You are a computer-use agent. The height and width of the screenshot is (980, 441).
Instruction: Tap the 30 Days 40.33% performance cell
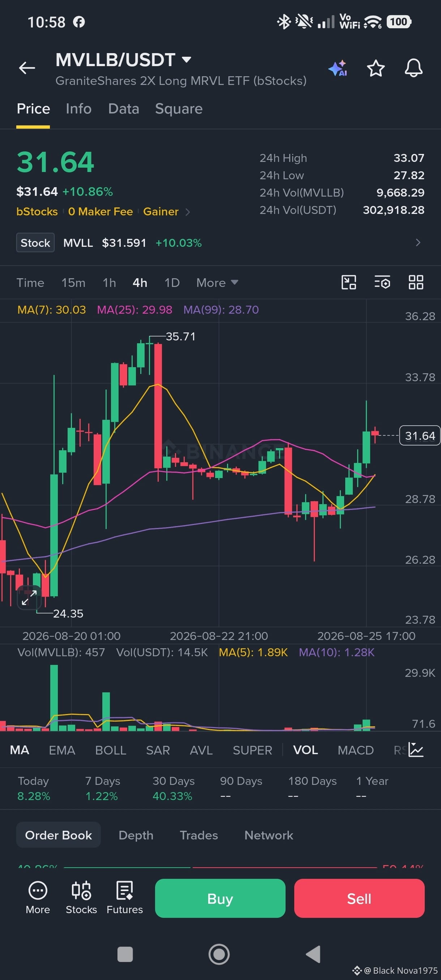[x=174, y=788]
